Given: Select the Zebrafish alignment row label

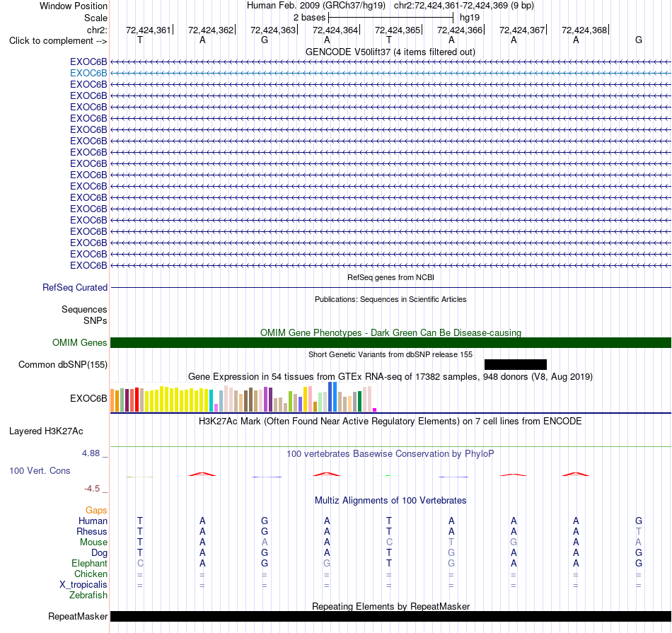Looking at the screenshot, I should coord(88,595).
